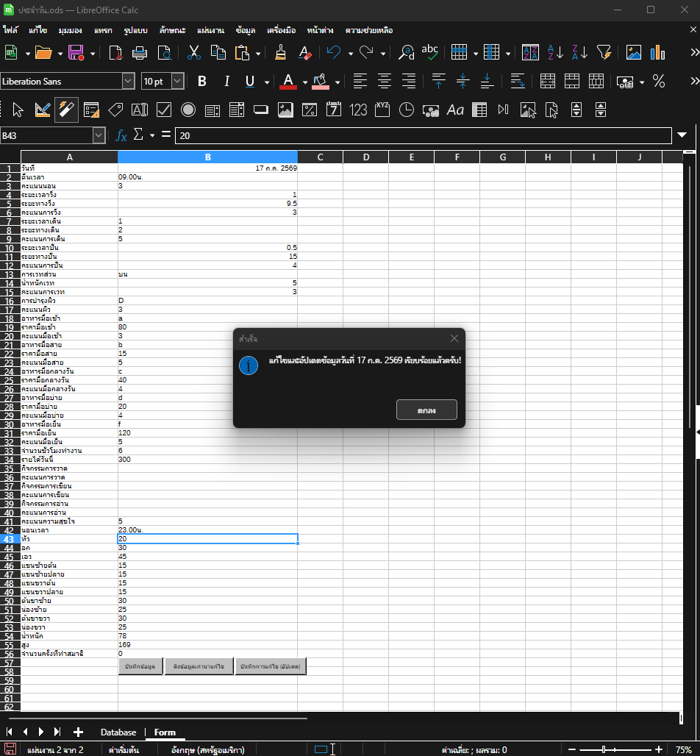
Task: Click the 75% zoom percentage
Action: (684, 749)
